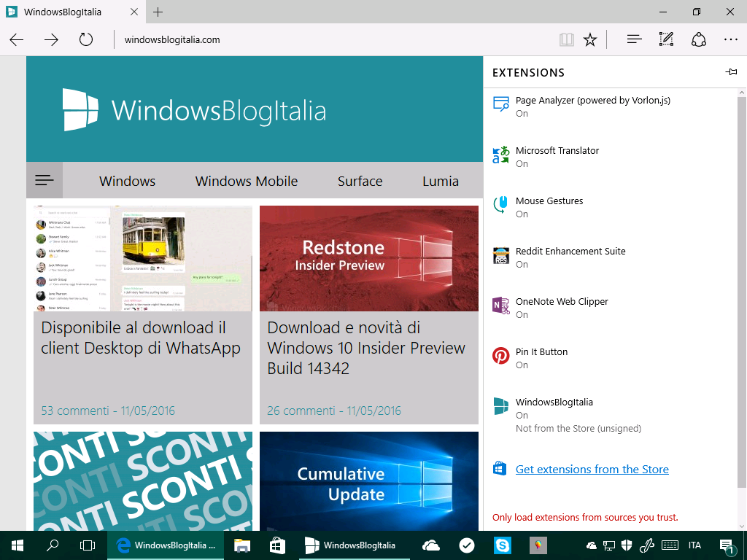The image size is (747, 560).
Task: Select the Windows Mobile menu item
Action: (x=247, y=182)
